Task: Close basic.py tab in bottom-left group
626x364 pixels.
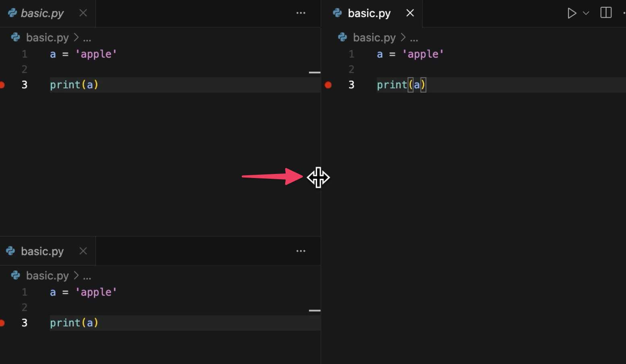Action: pyautogui.click(x=83, y=251)
